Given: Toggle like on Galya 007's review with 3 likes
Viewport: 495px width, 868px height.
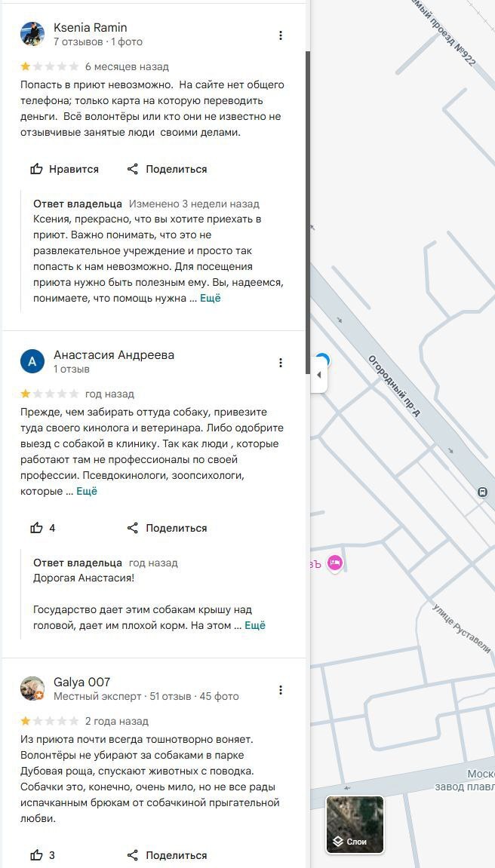Looking at the screenshot, I should coord(43,855).
